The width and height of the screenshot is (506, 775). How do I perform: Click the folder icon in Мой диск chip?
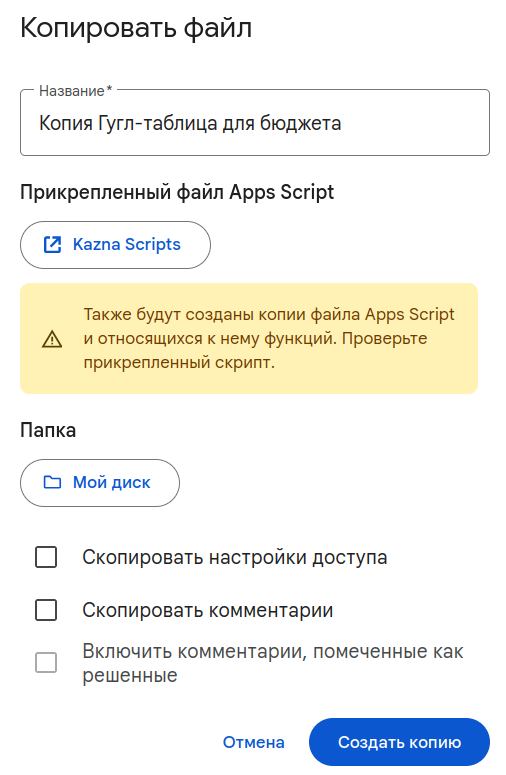(52, 482)
